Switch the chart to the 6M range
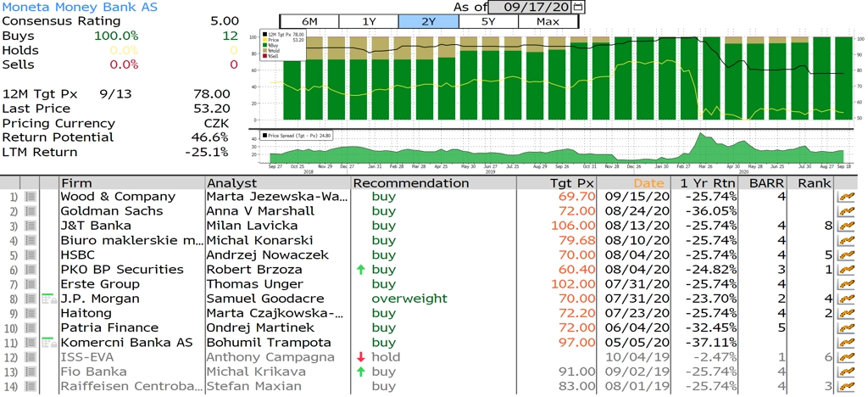The image size is (868, 397). (309, 21)
